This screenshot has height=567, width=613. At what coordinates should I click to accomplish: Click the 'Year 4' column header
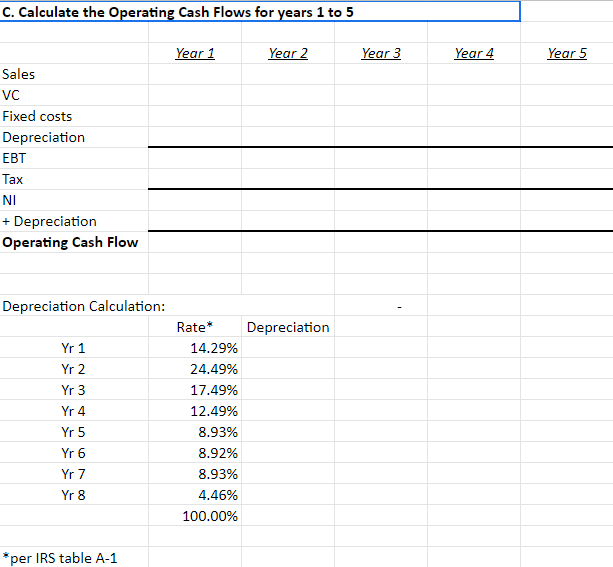[x=474, y=53]
